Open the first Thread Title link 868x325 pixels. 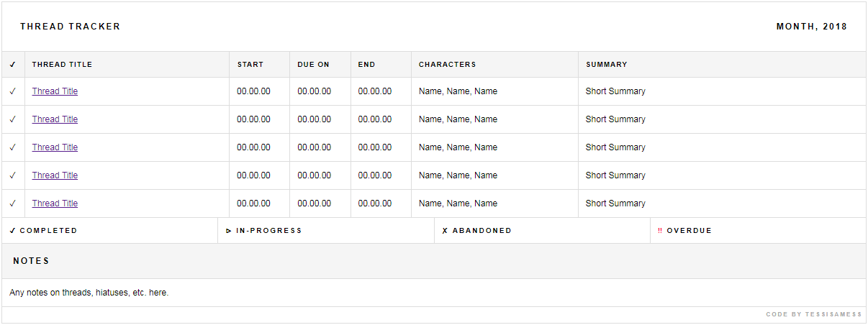click(x=55, y=91)
